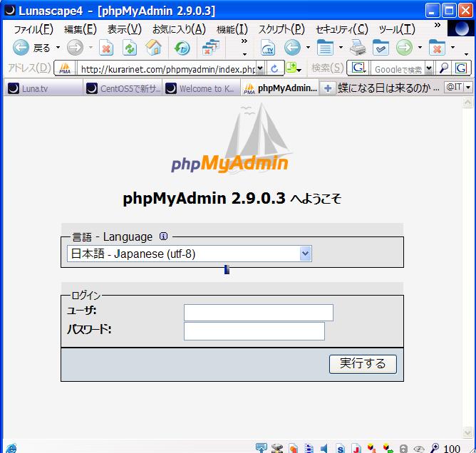Open the お気に入り(A) menu
This screenshot has width=476, height=453.
[179, 29]
